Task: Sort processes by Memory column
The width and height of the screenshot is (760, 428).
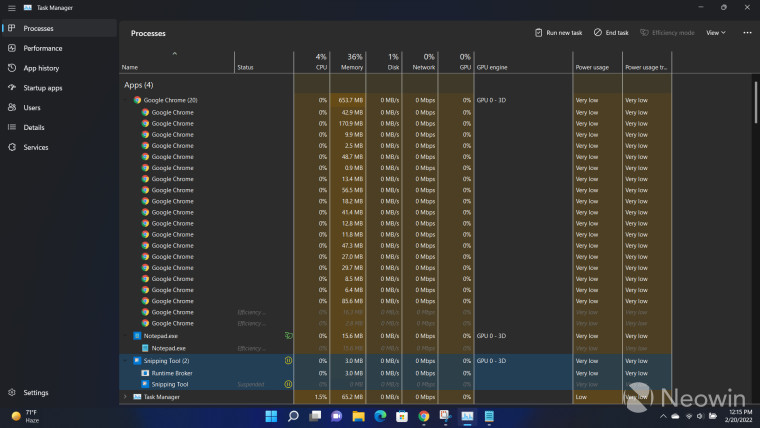Action: pos(348,62)
